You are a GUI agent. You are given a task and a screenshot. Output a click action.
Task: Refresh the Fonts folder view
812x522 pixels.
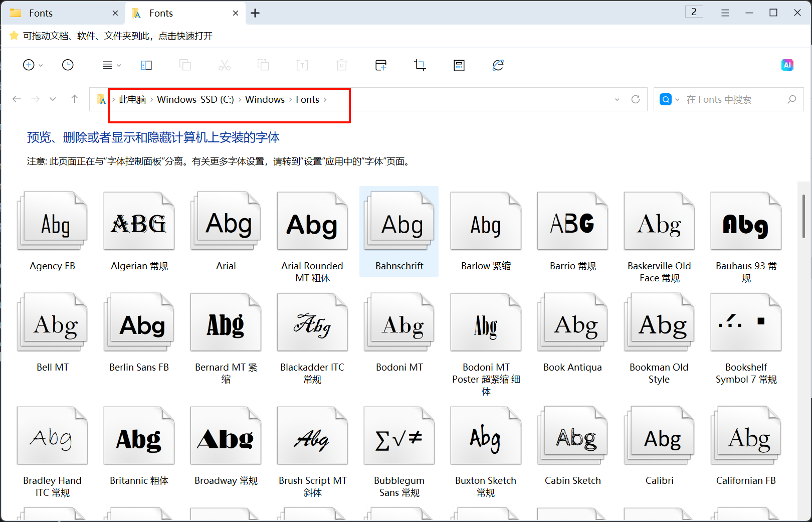[636, 99]
